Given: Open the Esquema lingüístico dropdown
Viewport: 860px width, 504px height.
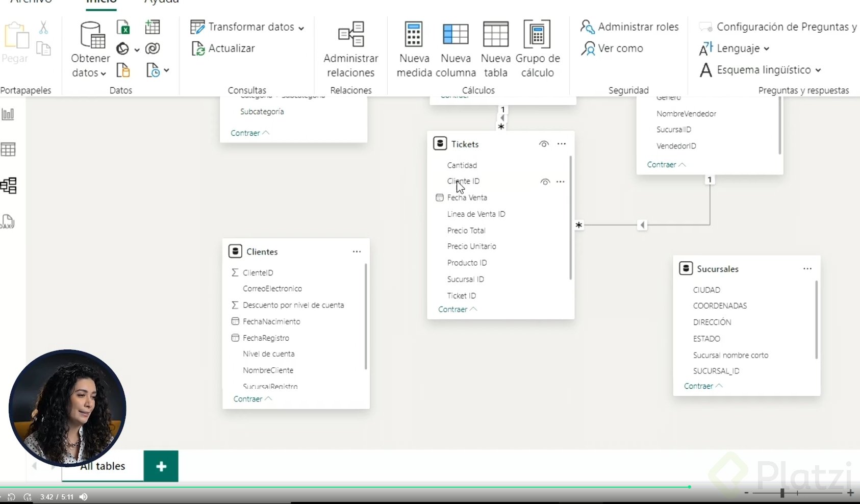Looking at the screenshot, I should [818, 70].
